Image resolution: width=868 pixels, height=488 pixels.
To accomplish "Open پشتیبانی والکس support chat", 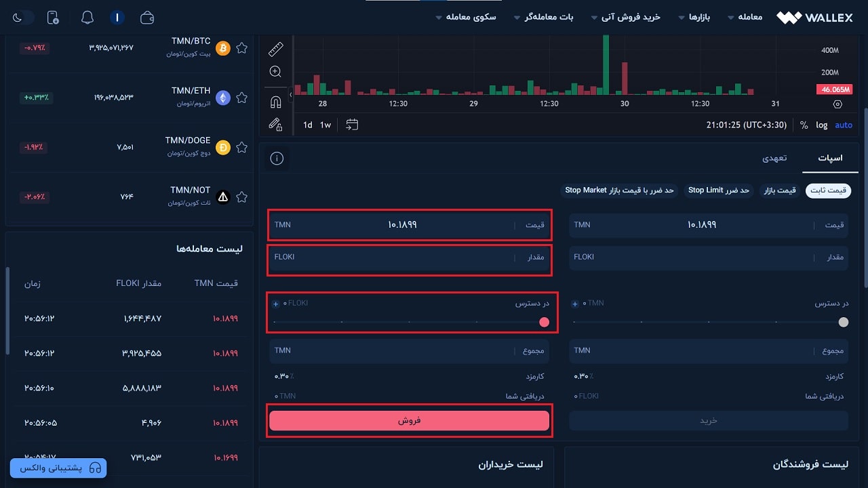I will click(x=58, y=468).
